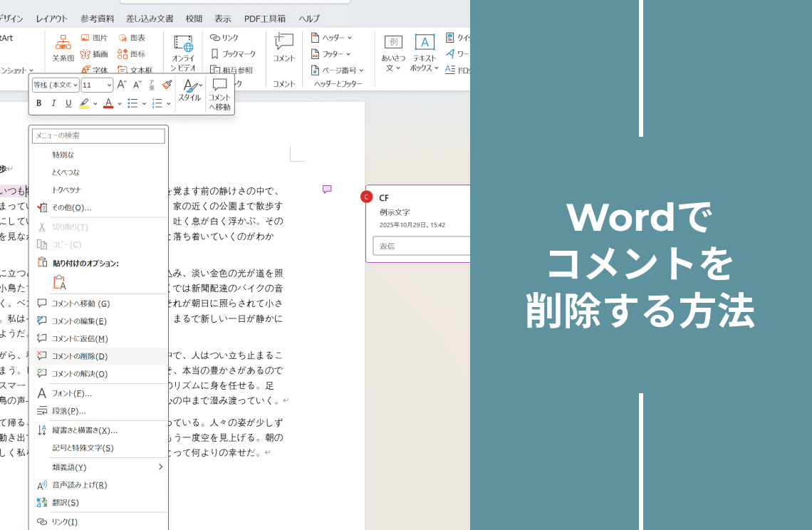Toggle underline in the mini toolbar
The image size is (812, 530).
coord(68,103)
